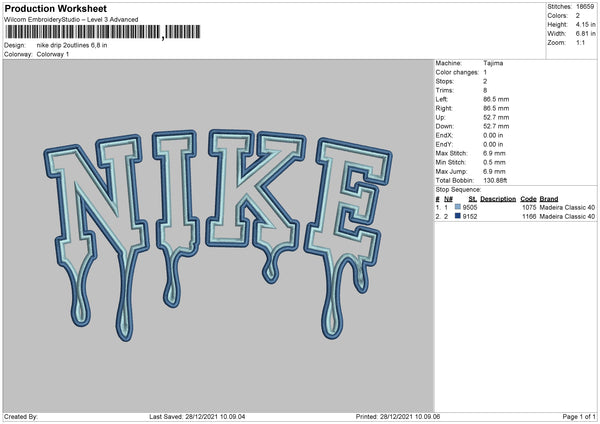Click the 'Created By:' footer label

[21, 416]
